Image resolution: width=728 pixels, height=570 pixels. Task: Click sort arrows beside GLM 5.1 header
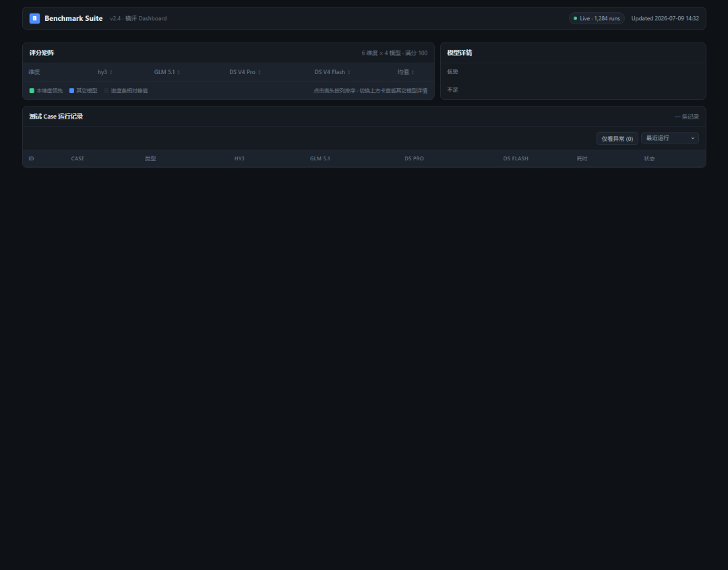[x=178, y=72]
